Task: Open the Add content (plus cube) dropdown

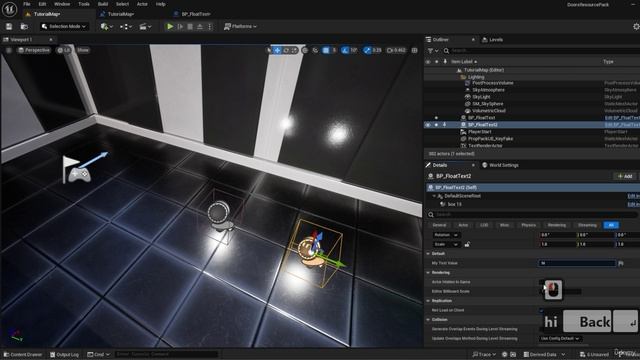Action: pos(106,27)
